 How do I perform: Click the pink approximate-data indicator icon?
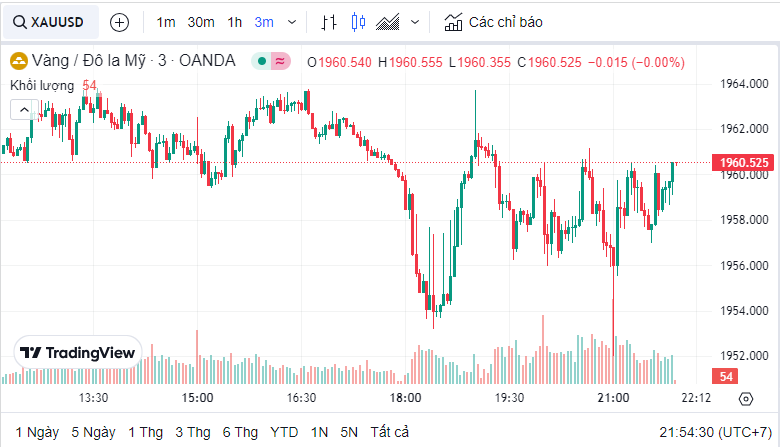[280, 61]
